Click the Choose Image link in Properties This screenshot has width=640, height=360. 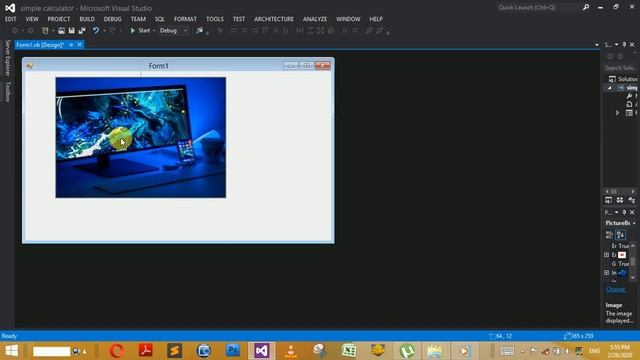coord(616,289)
